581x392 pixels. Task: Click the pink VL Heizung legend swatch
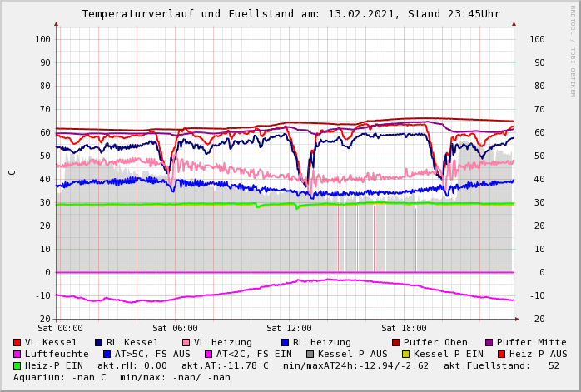pos(186,342)
